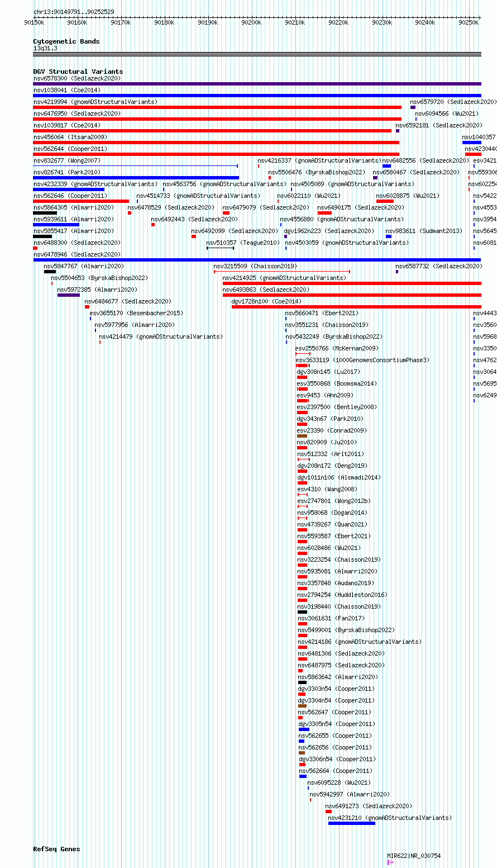Click the nsv6580467 (Sedlazeck2020) label

(x=416, y=172)
